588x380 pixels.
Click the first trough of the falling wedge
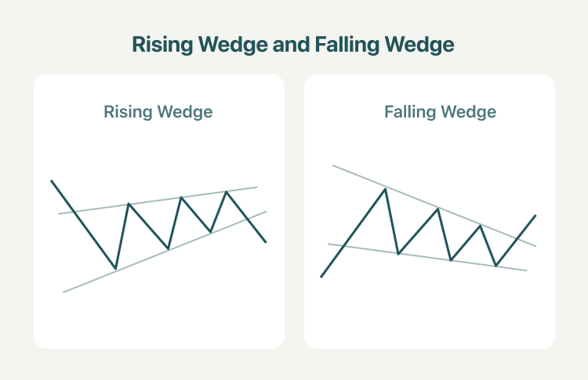click(x=398, y=254)
